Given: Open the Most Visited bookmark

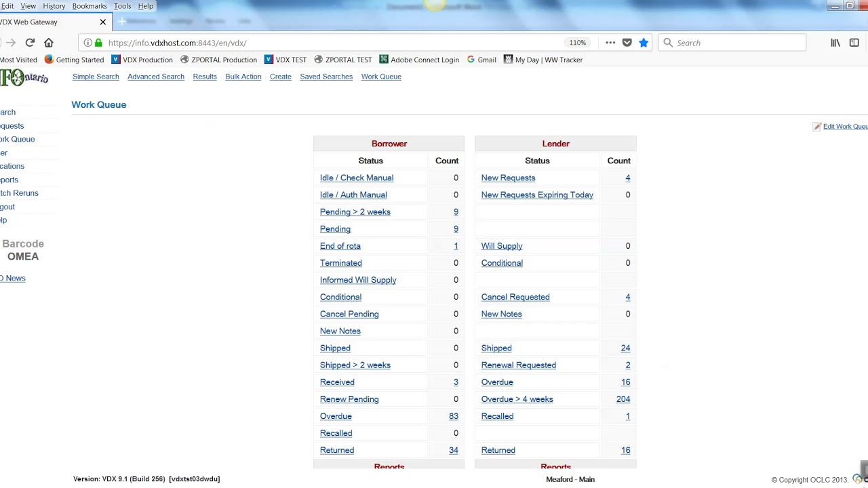Looking at the screenshot, I should (x=18, y=60).
